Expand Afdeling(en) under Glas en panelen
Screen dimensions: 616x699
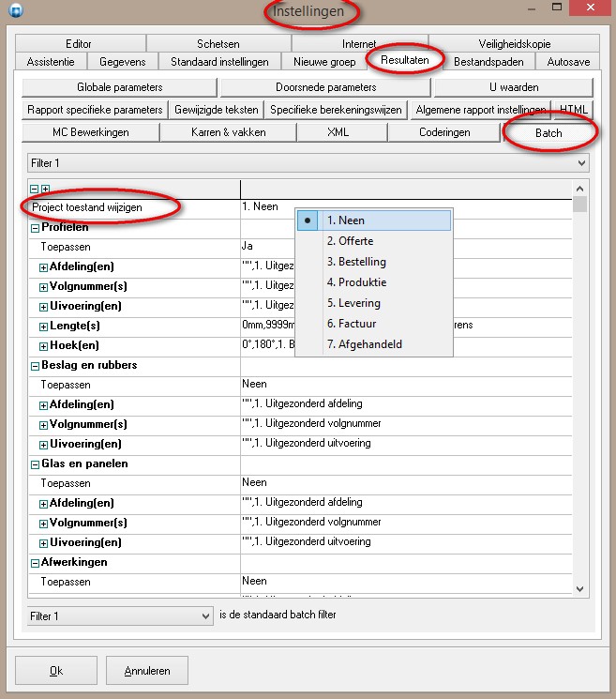[x=43, y=504]
